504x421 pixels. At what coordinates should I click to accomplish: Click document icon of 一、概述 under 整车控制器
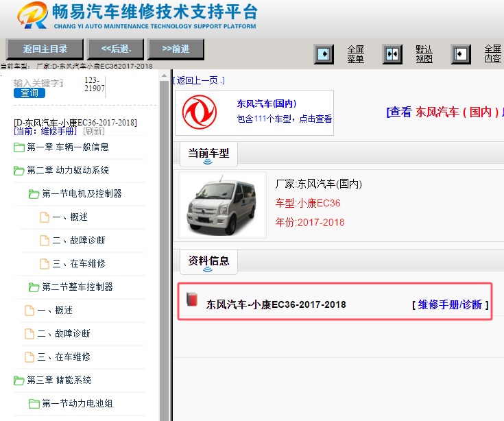click(29, 311)
